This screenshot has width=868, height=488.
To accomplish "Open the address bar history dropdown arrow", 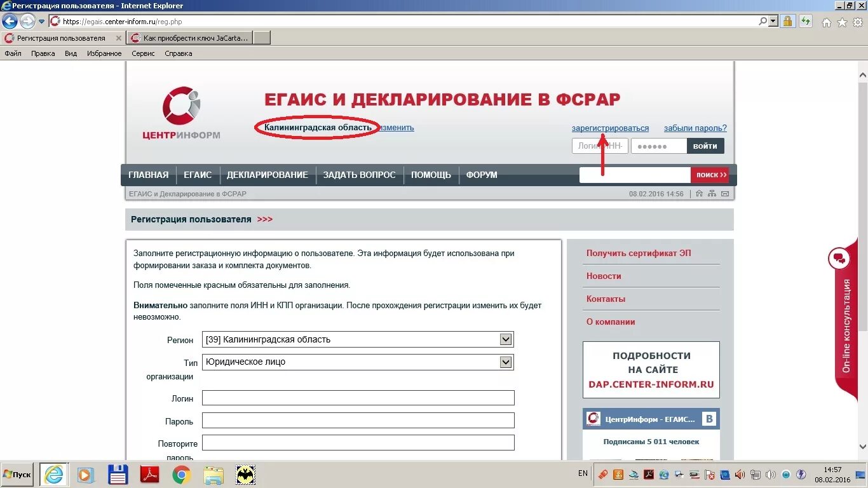I will (774, 20).
